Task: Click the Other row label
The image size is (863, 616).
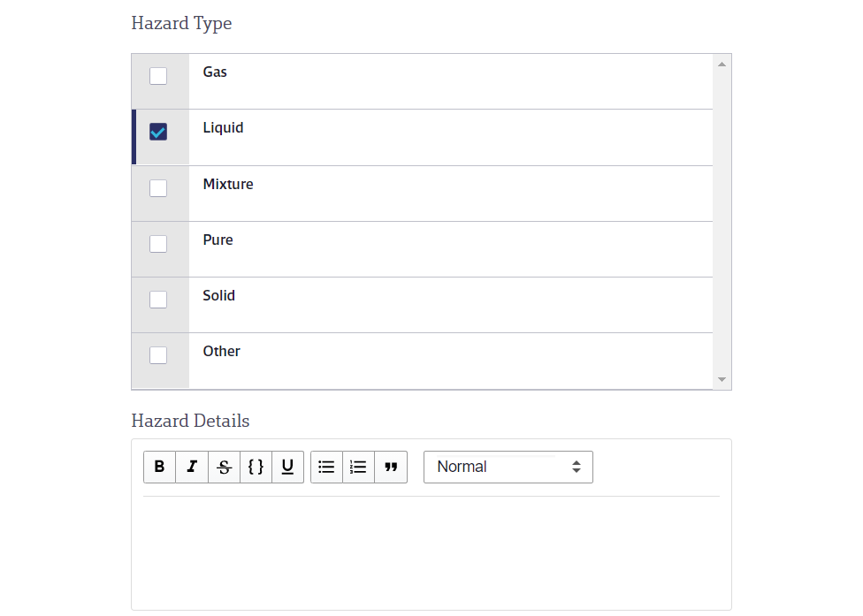Action: point(221,352)
